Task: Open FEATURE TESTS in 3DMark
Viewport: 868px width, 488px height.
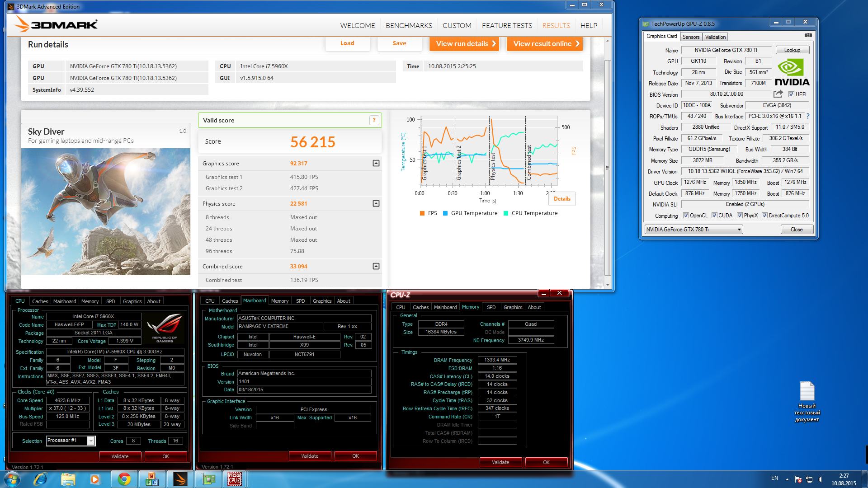Action: pos(507,25)
